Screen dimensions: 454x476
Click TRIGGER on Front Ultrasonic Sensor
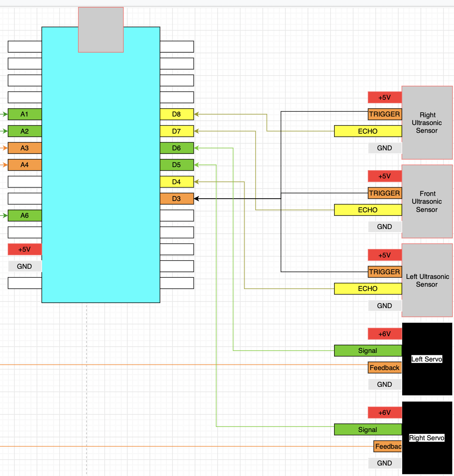(x=385, y=193)
